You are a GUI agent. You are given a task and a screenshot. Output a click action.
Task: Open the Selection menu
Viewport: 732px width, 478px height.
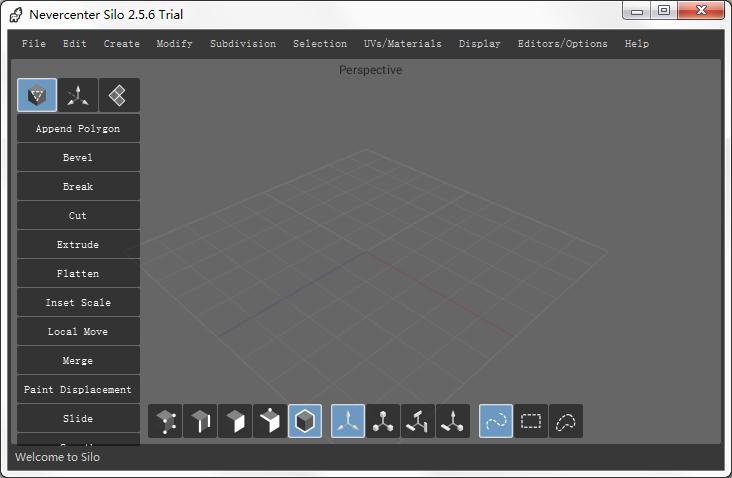tap(320, 43)
